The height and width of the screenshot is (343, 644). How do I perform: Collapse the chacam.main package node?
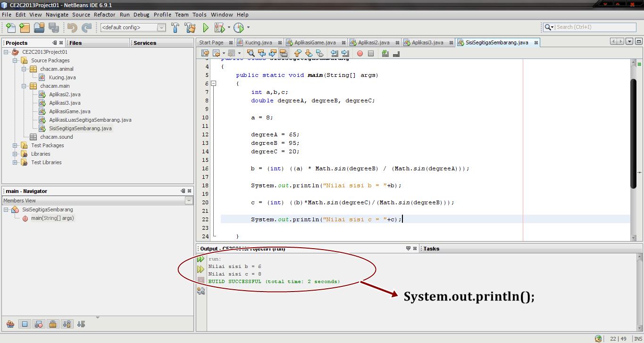(x=24, y=86)
